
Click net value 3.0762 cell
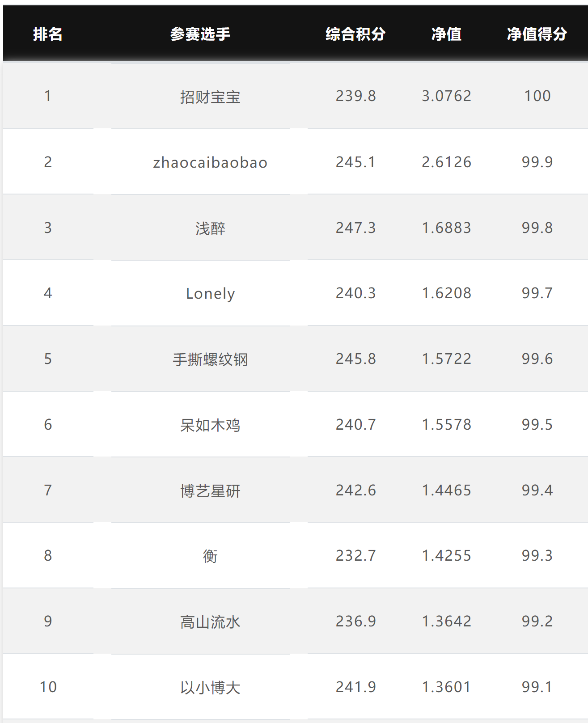click(446, 96)
